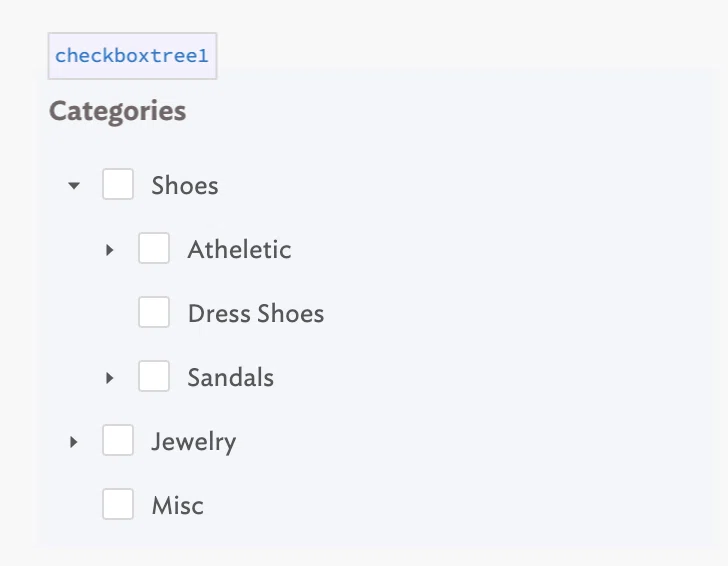This screenshot has height=566, width=728.
Task: Enable the Dress Shoes checkbox
Action: click(154, 312)
